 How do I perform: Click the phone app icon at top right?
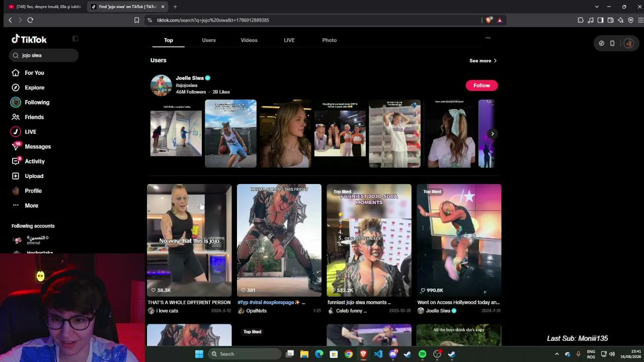click(x=612, y=43)
